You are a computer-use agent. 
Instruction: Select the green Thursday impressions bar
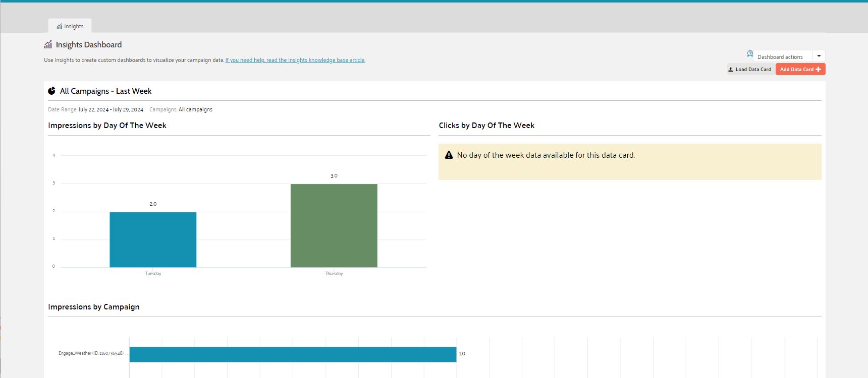click(334, 225)
